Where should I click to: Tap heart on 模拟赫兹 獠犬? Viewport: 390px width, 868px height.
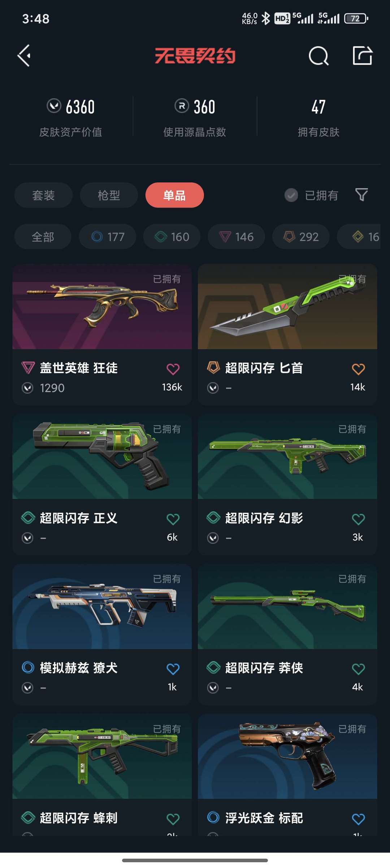click(x=173, y=668)
